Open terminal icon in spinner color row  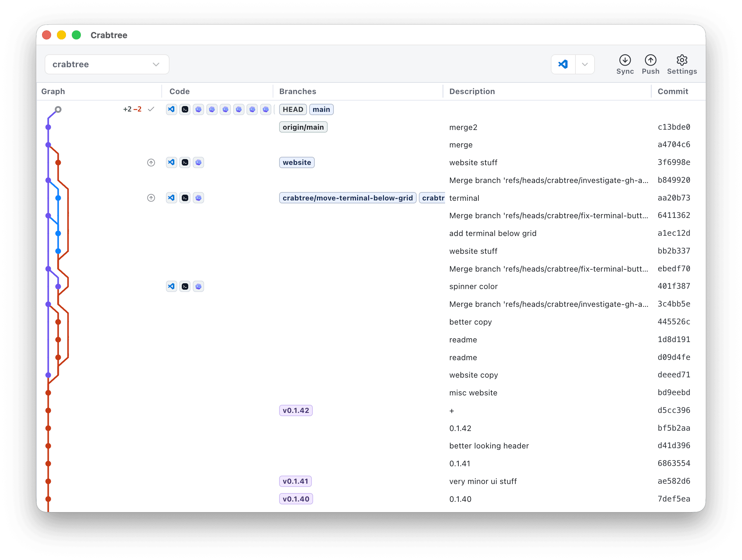[x=185, y=286]
